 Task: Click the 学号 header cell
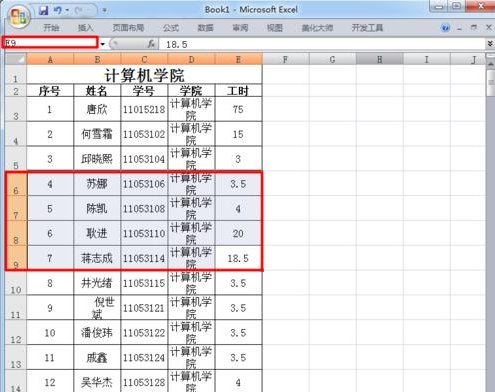(144, 91)
